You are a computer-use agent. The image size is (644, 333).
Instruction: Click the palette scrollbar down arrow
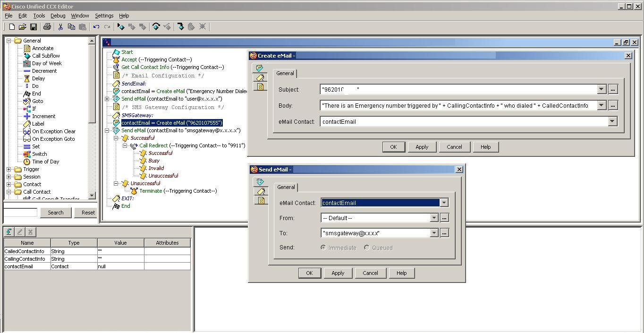(x=92, y=196)
